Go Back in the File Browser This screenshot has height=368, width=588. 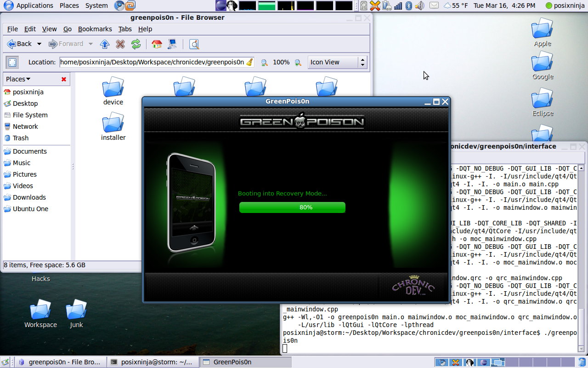[20, 44]
